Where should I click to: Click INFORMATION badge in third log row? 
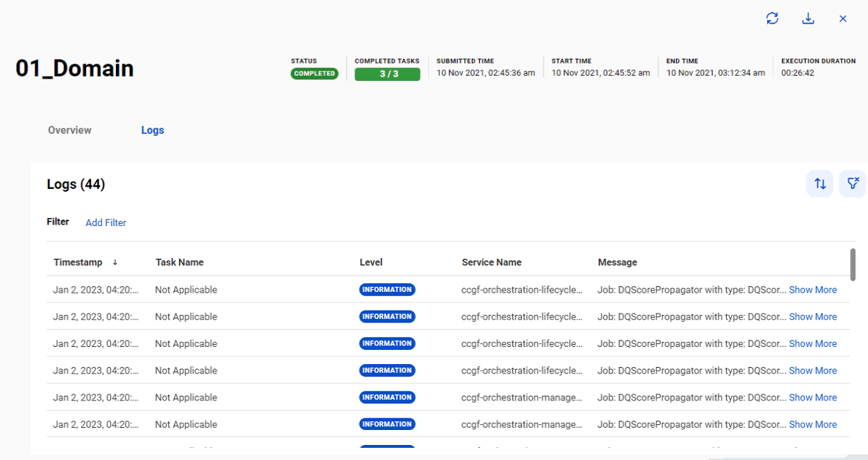387,343
